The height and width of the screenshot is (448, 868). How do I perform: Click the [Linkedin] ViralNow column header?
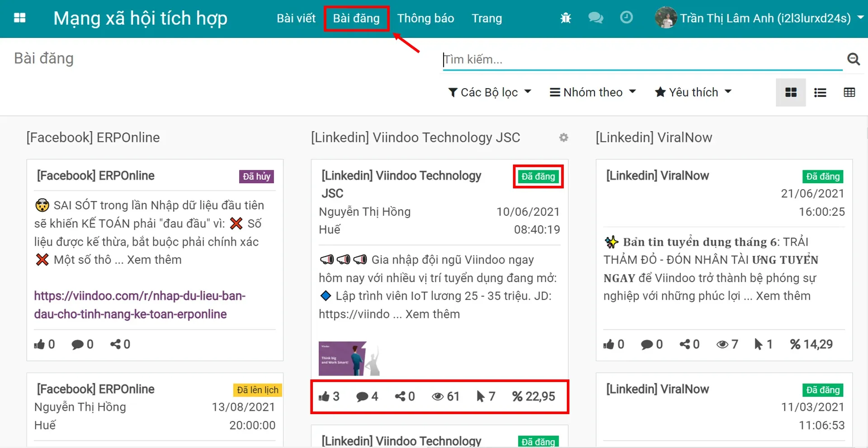coord(654,137)
